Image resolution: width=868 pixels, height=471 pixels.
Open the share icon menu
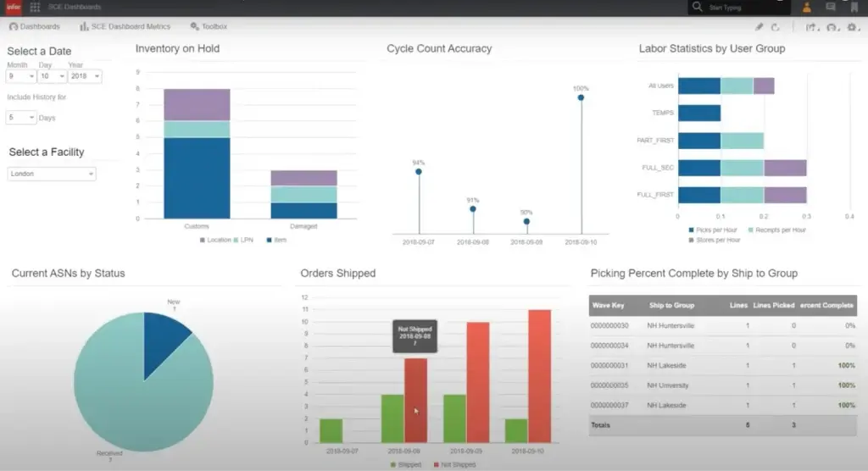pos(811,27)
